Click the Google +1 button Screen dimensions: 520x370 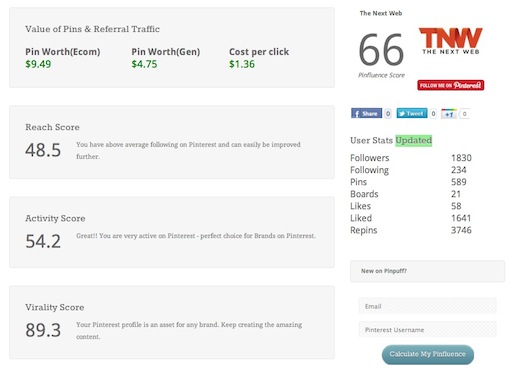coord(449,114)
